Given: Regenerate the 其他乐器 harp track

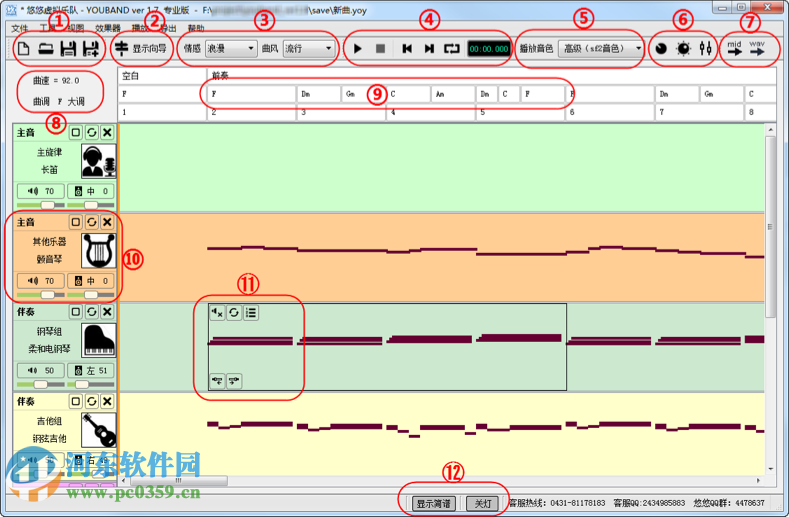Looking at the screenshot, I should click(x=92, y=222).
